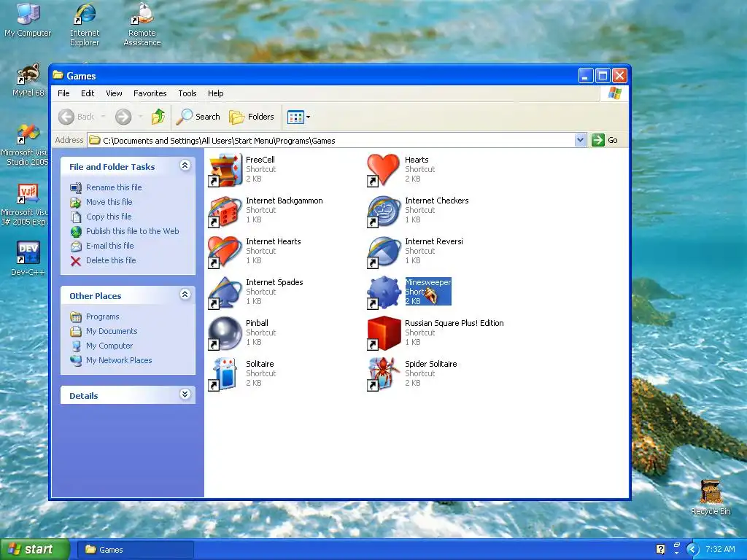Go to Programs in Other Places
Viewport: 747px width, 560px height.
pos(102,316)
